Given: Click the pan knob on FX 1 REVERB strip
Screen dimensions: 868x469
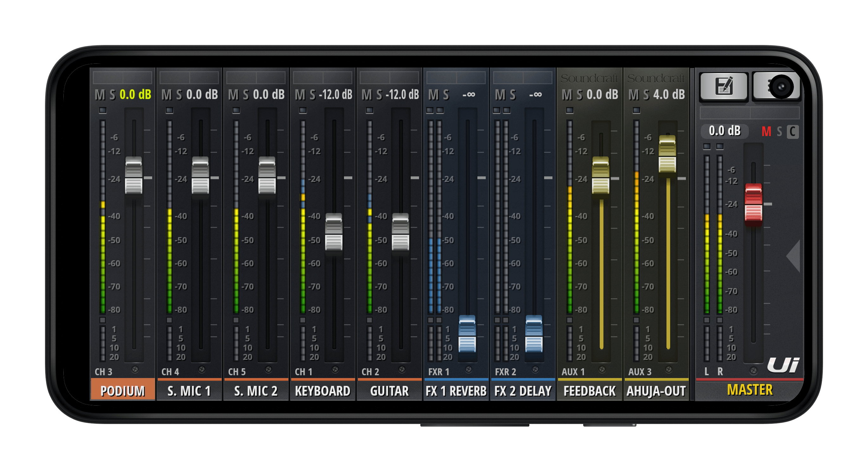Looking at the screenshot, I should click(468, 369).
